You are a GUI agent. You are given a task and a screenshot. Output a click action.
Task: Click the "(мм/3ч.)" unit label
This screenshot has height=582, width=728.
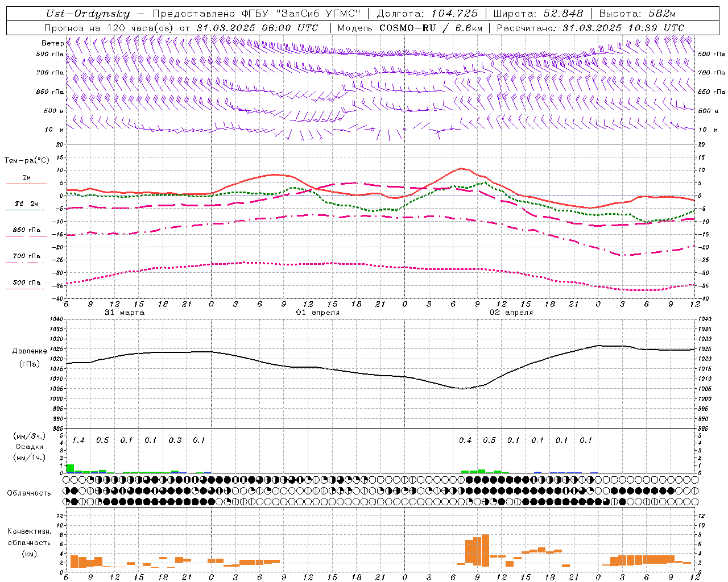tap(29, 436)
